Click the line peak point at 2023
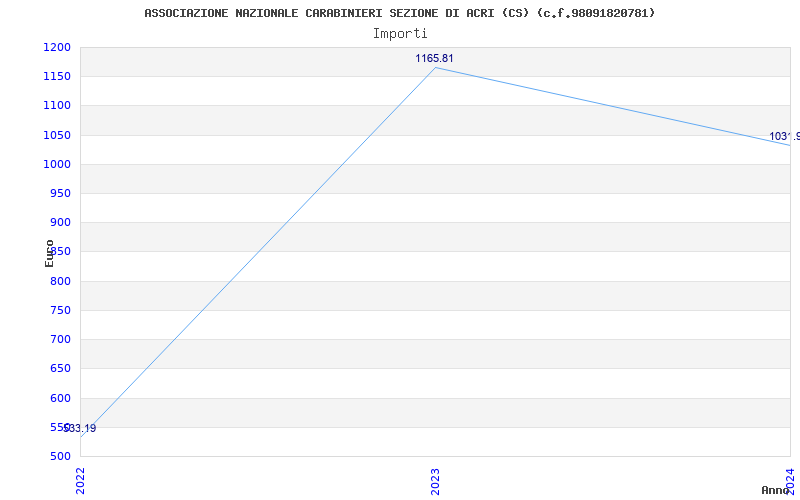Screen dimensions: 800x500 [x=435, y=67]
